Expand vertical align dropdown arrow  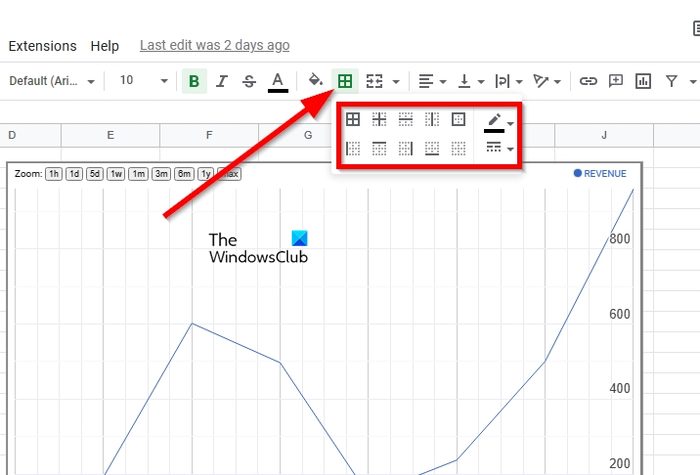click(481, 82)
